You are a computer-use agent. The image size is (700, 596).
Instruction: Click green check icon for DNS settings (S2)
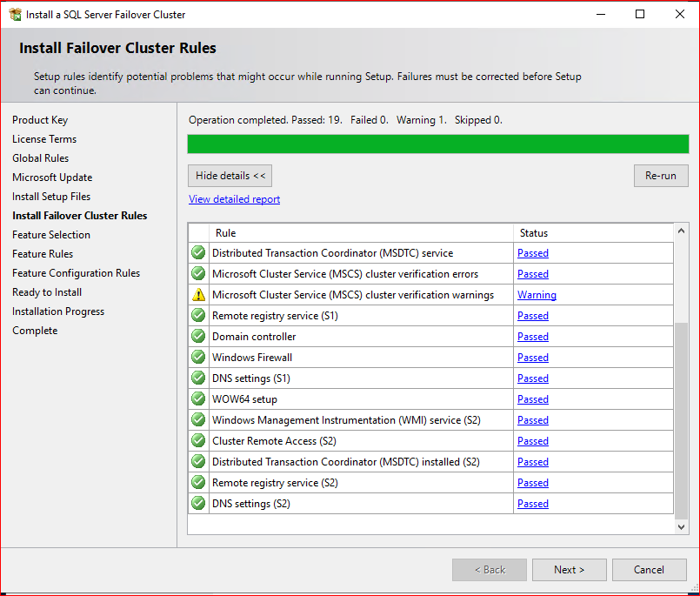(x=198, y=503)
